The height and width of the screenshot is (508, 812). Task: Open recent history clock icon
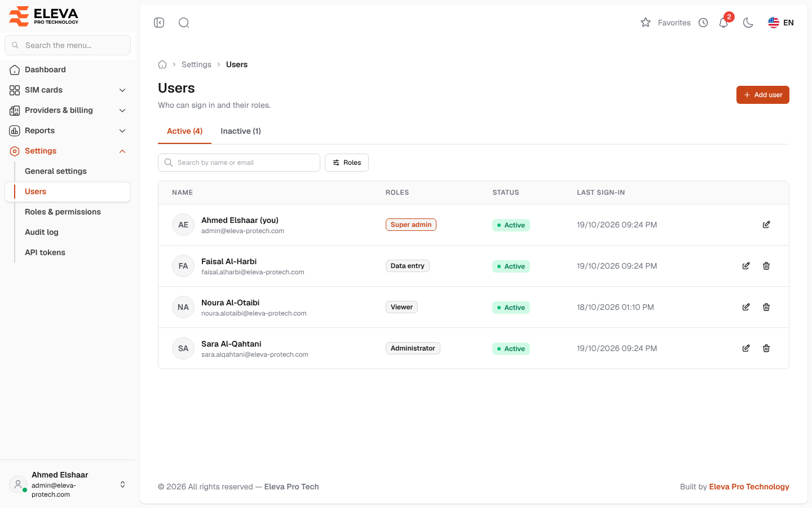point(703,23)
